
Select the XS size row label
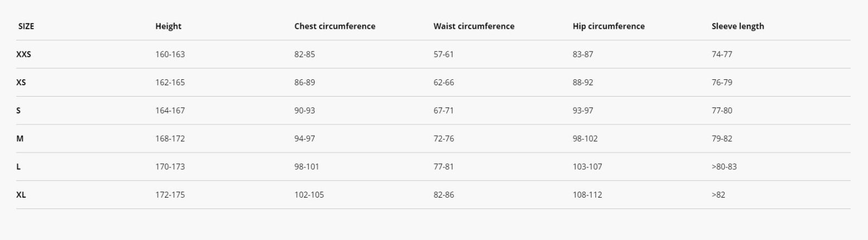tap(21, 83)
